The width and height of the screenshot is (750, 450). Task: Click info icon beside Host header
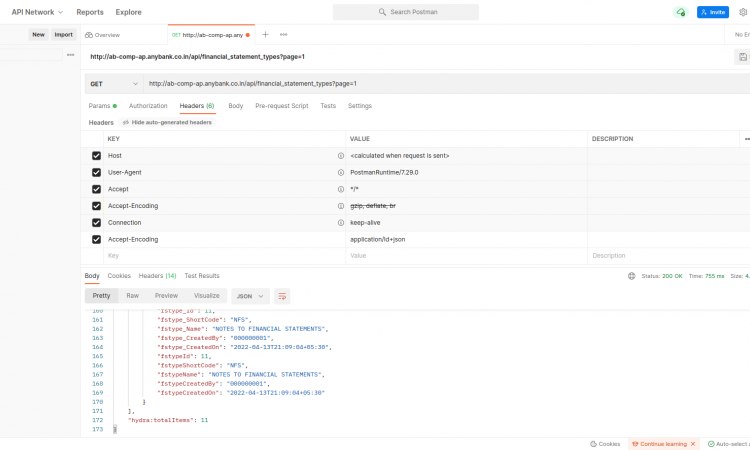[341, 156]
